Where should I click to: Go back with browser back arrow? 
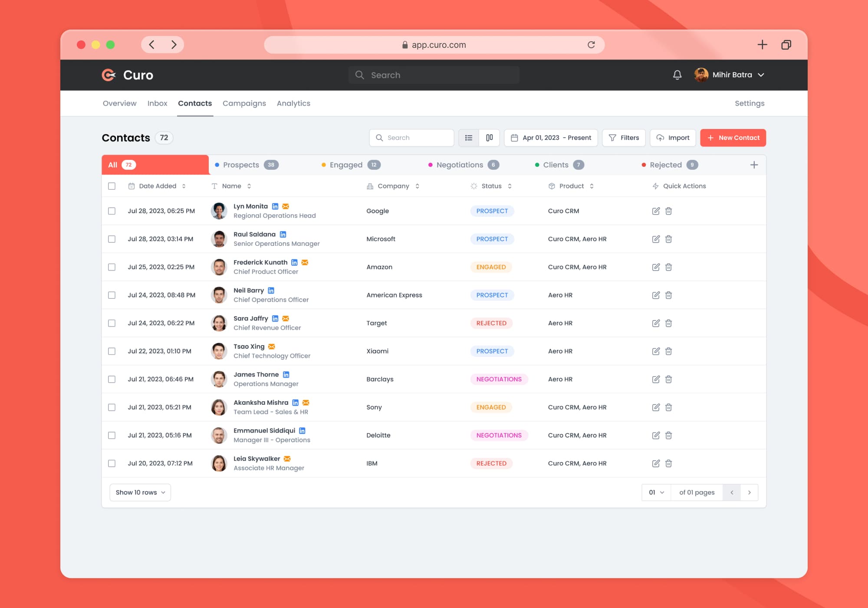[151, 44]
